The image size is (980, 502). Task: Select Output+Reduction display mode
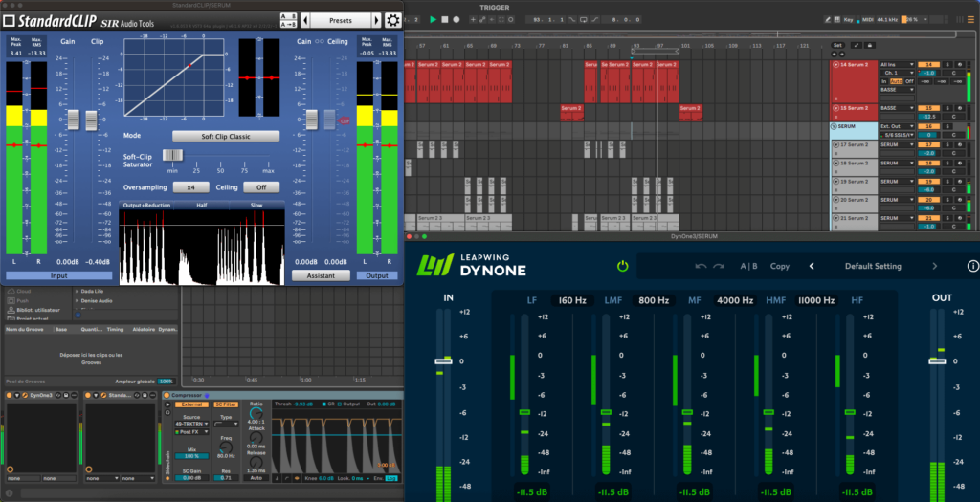coord(146,205)
